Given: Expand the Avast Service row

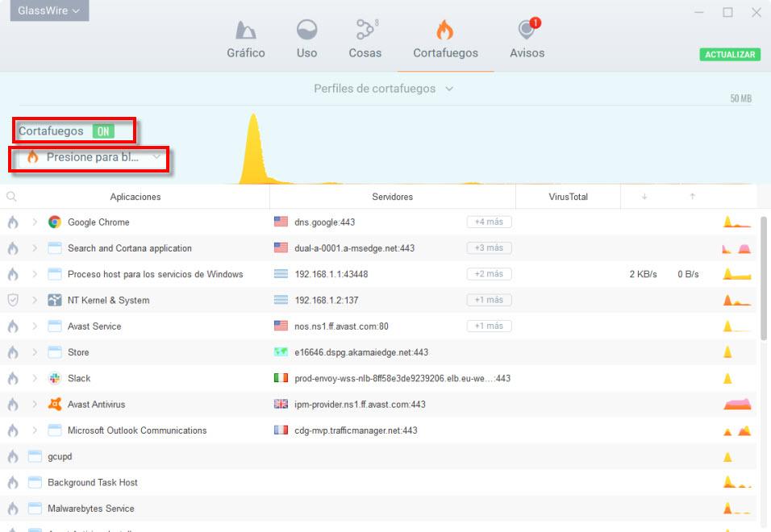Looking at the screenshot, I should [35, 326].
